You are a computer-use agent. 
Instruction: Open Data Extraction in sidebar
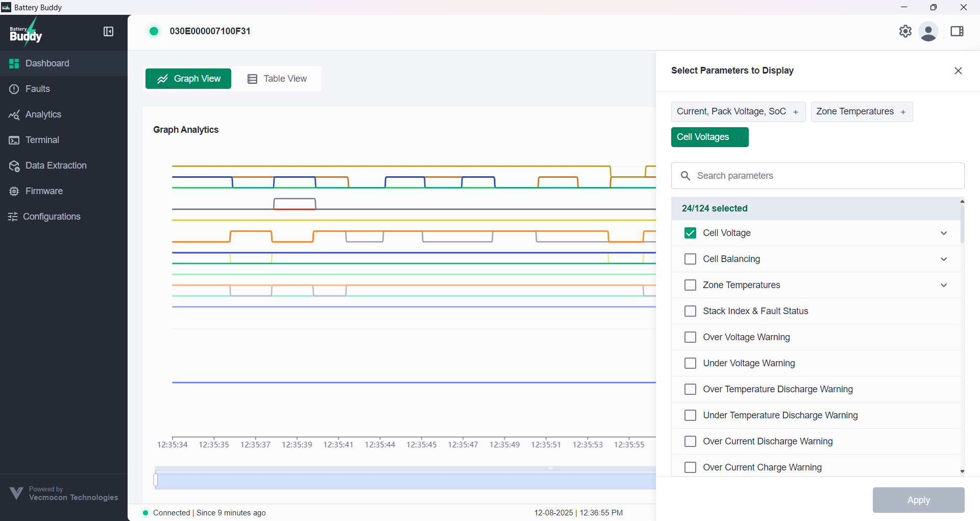coord(56,165)
